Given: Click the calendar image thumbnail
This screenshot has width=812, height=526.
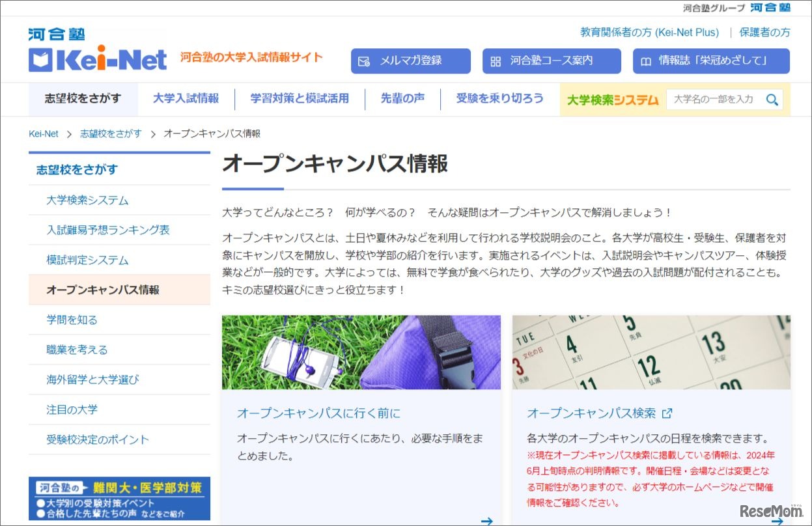Looking at the screenshot, I should click(x=651, y=351).
